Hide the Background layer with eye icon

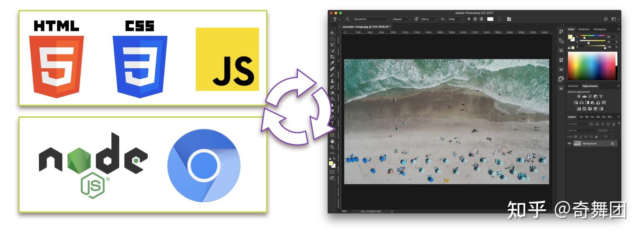(569, 144)
